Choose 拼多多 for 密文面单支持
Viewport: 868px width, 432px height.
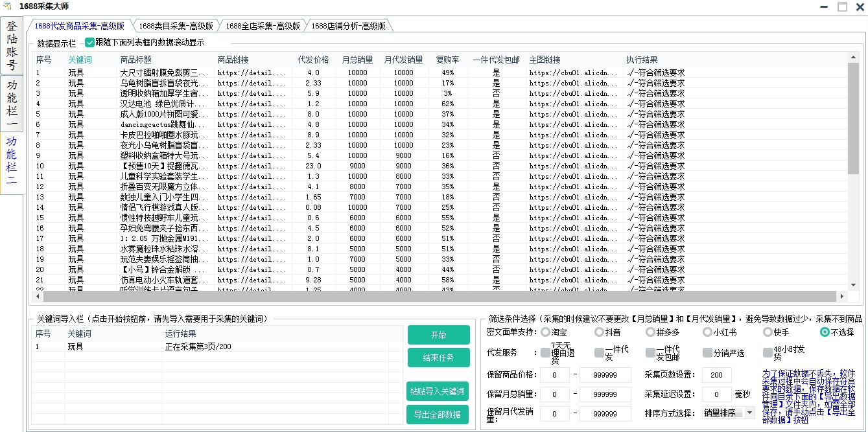[x=650, y=332]
